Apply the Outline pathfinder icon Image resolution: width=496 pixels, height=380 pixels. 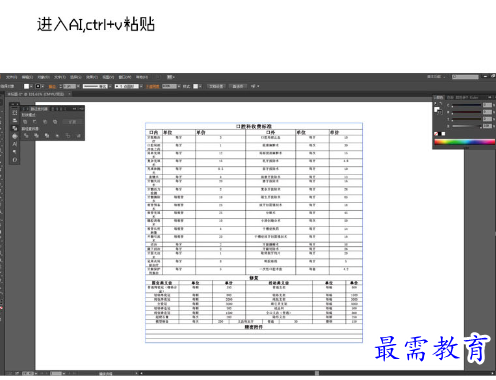(68, 135)
